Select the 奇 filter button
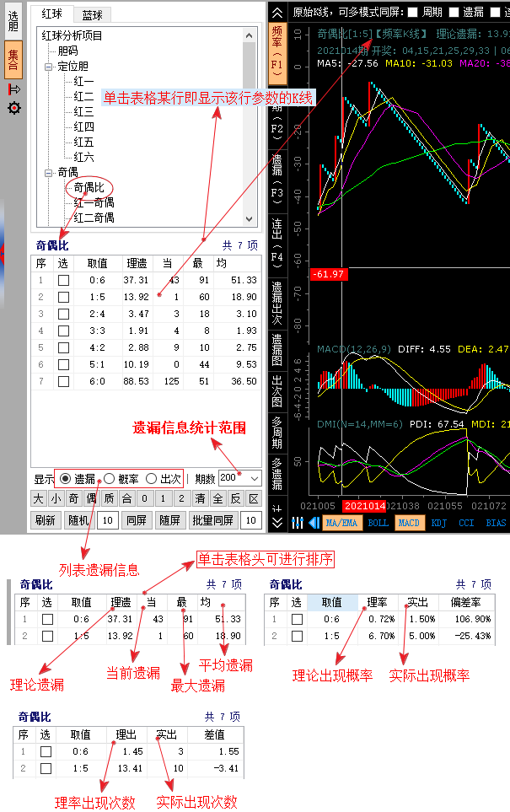510x812 pixels. [x=74, y=499]
